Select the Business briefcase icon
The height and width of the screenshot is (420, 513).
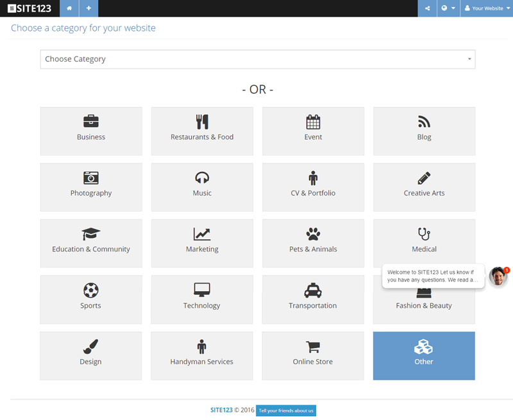click(x=91, y=121)
